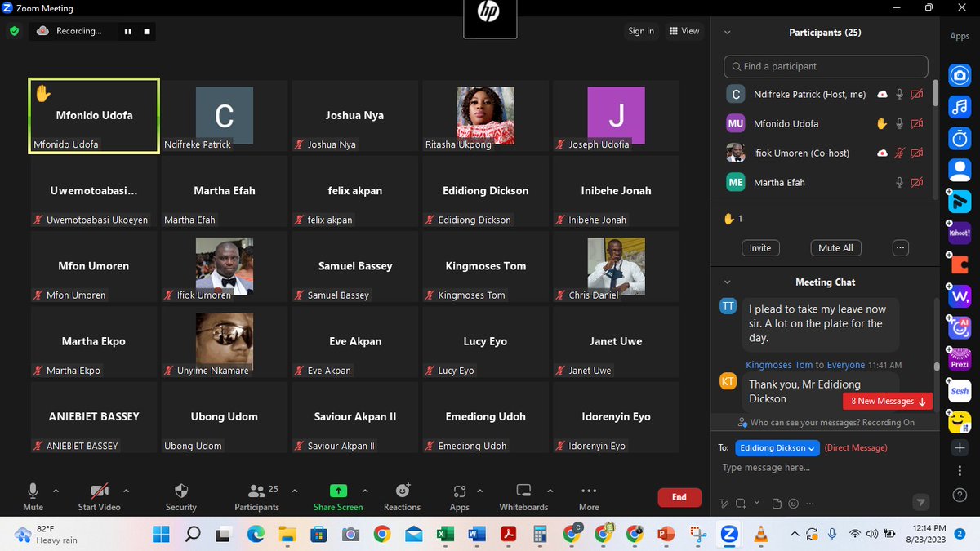Stop the meeting recording

point(147,31)
